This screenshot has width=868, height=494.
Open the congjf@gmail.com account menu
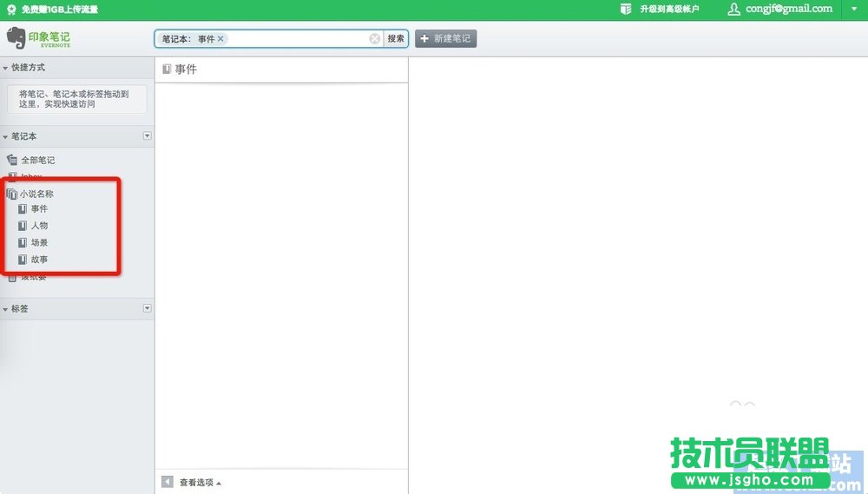tap(789, 9)
